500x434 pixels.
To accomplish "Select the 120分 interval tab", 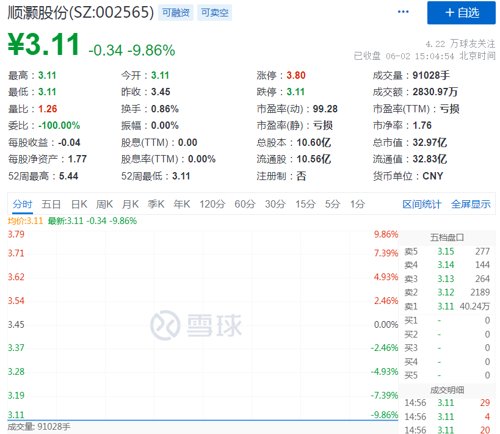I will pyautogui.click(x=212, y=204).
